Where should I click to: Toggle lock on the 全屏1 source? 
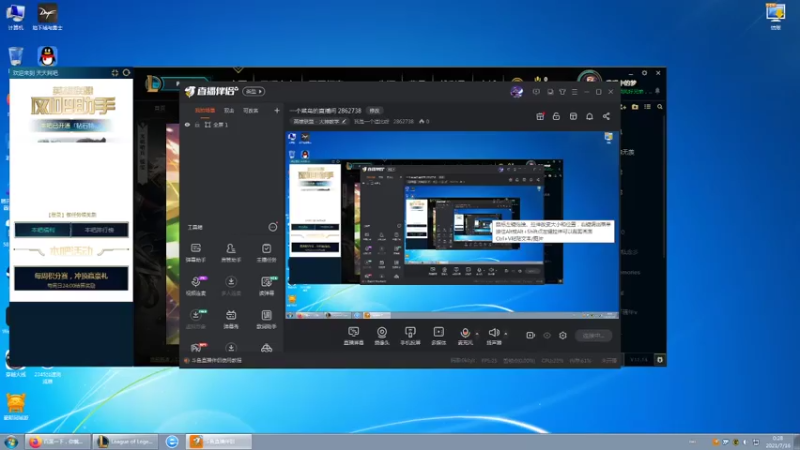tap(197, 125)
